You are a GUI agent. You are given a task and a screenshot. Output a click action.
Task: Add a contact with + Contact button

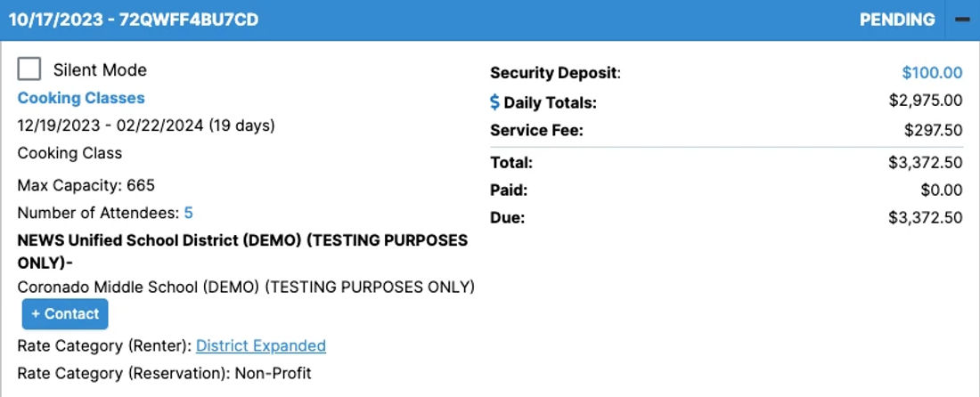65,314
